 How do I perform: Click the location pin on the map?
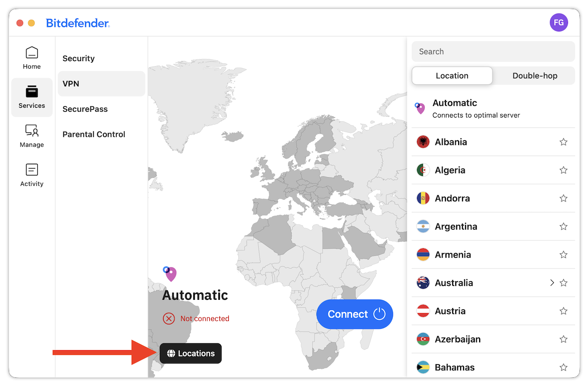(170, 274)
